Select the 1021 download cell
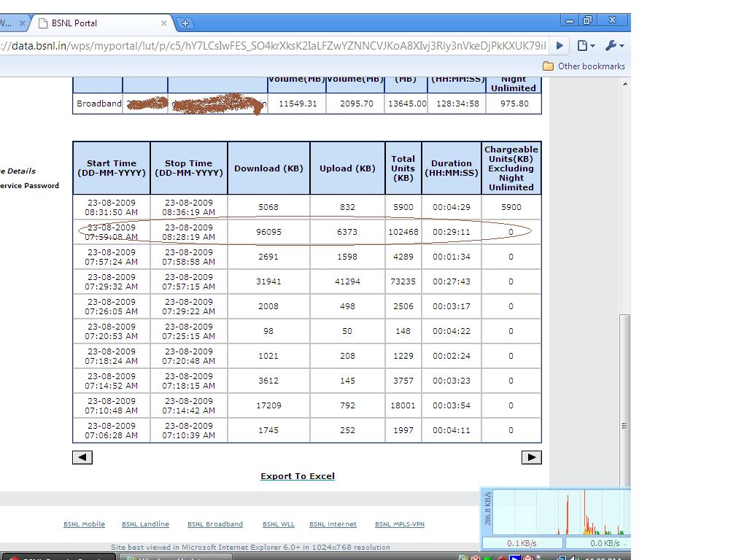747x560 pixels. click(268, 356)
